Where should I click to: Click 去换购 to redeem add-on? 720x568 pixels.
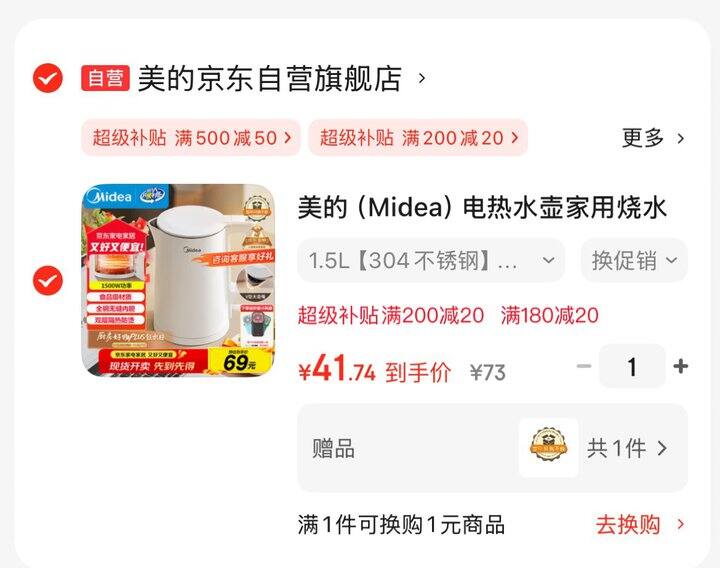[628, 524]
